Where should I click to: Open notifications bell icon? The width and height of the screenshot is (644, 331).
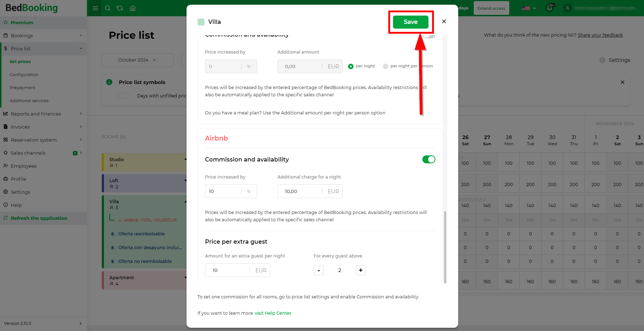pos(550,8)
